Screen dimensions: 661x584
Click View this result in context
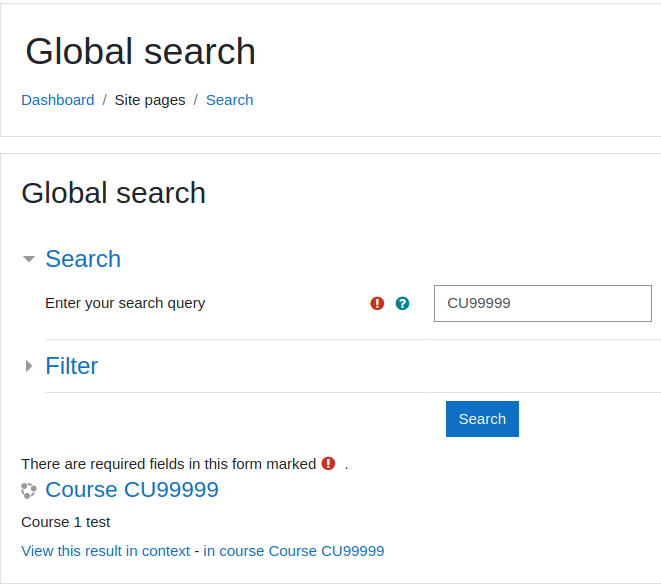[106, 551]
